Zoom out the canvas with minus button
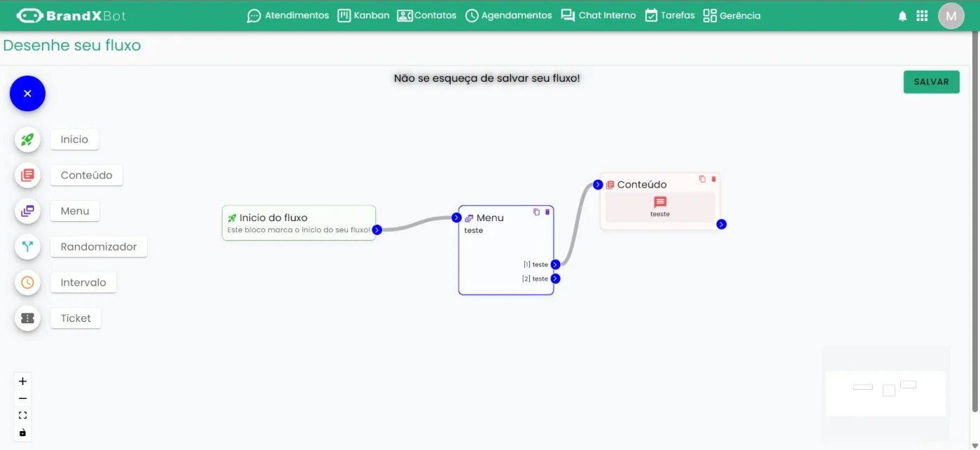This screenshot has height=450, width=980. 22,398
